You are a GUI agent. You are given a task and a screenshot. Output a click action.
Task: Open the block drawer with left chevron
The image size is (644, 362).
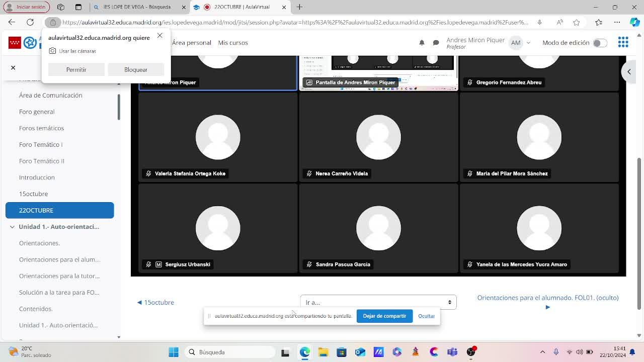coord(629,71)
